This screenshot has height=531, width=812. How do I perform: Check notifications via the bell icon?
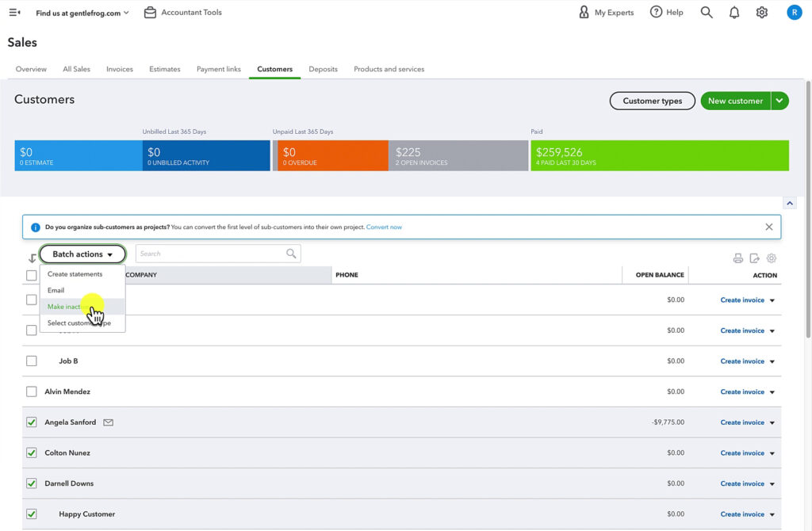coord(733,12)
